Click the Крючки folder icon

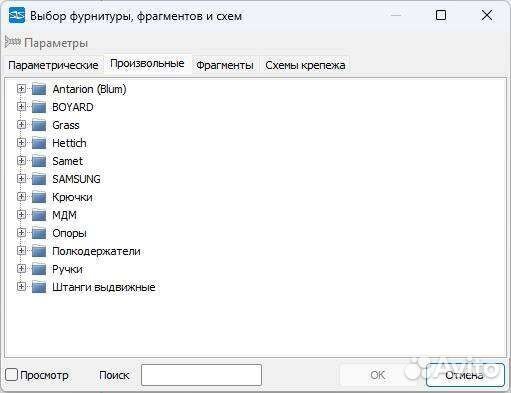pos(39,197)
